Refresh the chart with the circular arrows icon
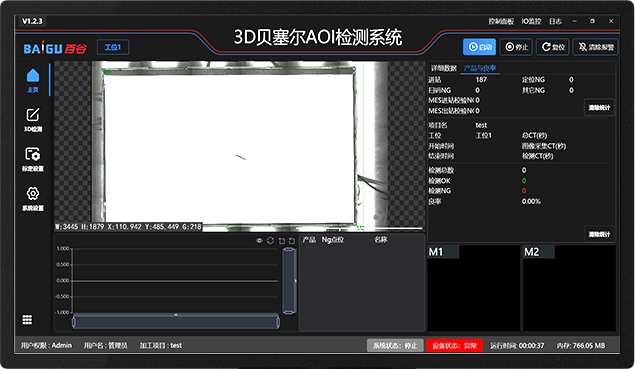The height and width of the screenshot is (369, 635). [271, 241]
